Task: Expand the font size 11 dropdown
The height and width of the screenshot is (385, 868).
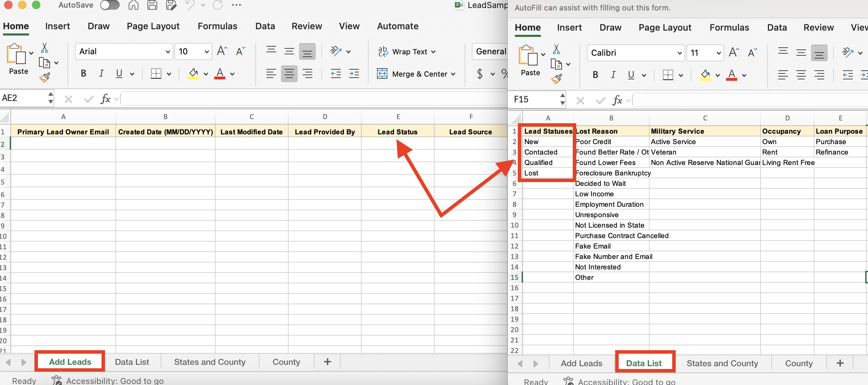Action: coord(718,53)
